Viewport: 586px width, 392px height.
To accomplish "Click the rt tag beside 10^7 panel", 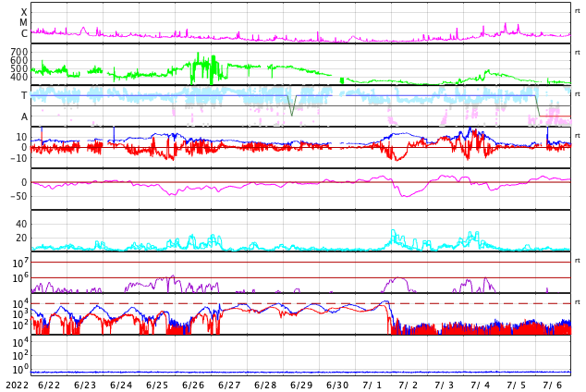I will (x=578, y=261).
